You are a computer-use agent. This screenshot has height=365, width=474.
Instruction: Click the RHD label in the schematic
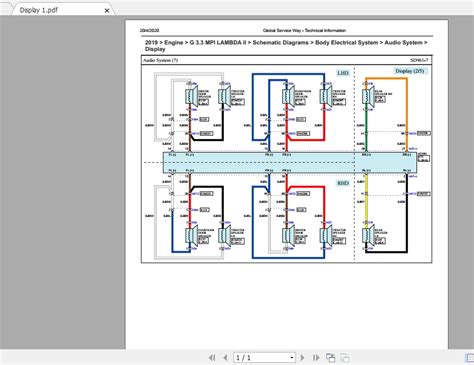click(x=343, y=183)
